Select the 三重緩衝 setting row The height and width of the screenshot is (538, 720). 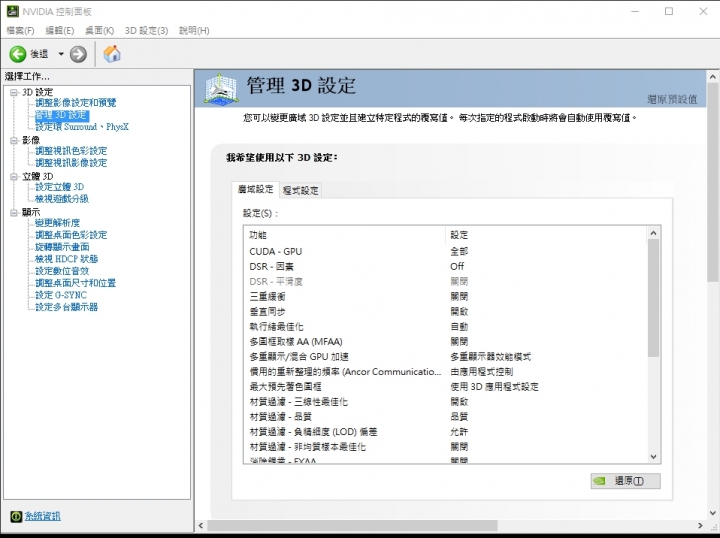pyautogui.click(x=445, y=297)
